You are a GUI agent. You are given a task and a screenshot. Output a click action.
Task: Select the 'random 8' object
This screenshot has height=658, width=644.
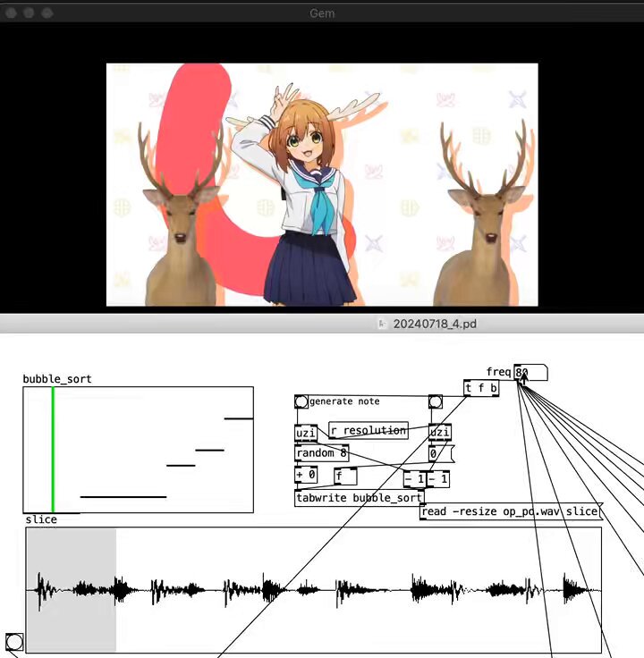322,452
